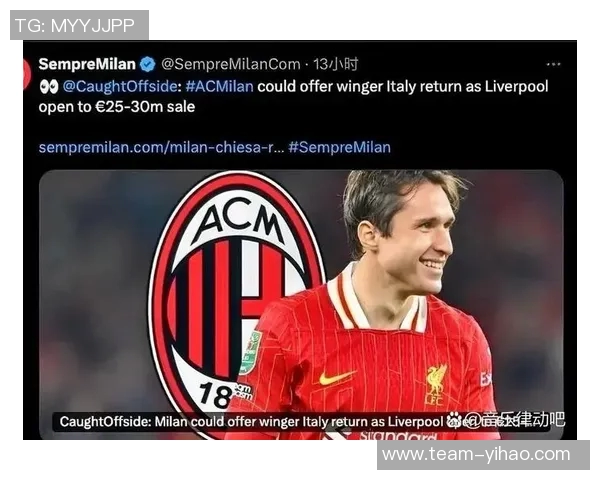Click the Nike swoosh on jersey
Screen dimensions: 600x480
[335, 378]
